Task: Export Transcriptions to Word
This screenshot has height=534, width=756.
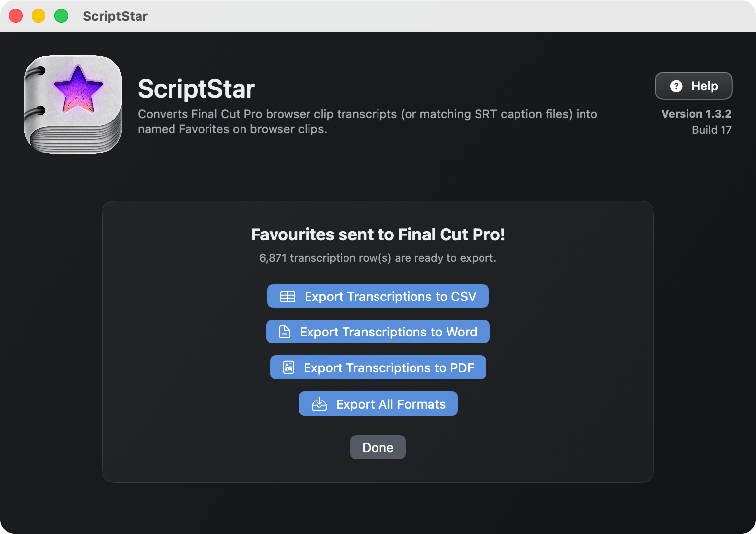Action: click(x=378, y=332)
